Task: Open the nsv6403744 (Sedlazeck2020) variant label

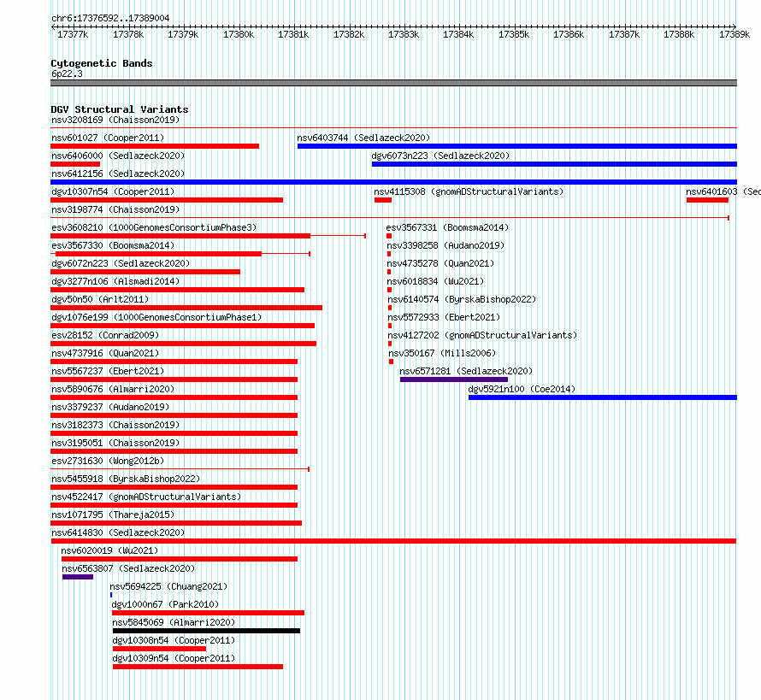Action: 363,138
